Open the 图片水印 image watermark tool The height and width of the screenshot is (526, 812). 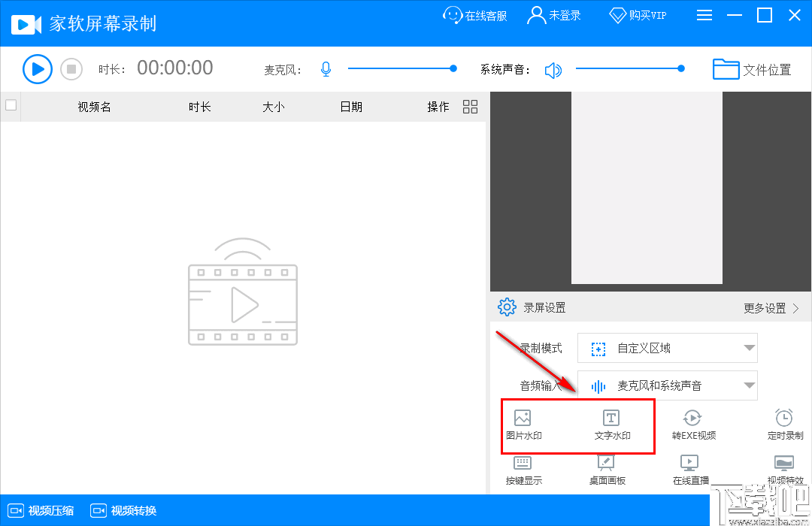[523, 425]
